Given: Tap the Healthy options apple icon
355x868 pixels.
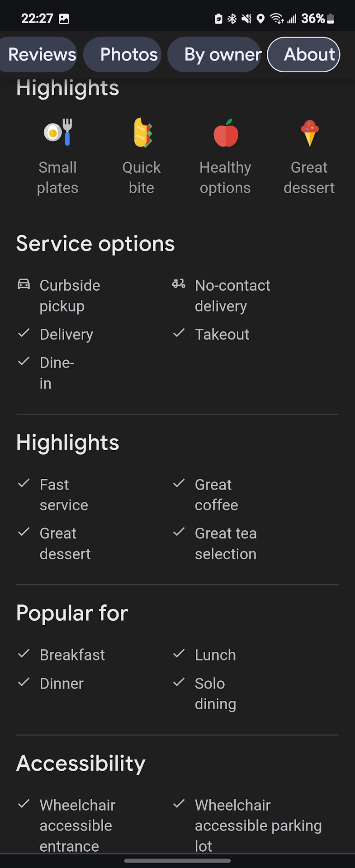Looking at the screenshot, I should coord(226,133).
